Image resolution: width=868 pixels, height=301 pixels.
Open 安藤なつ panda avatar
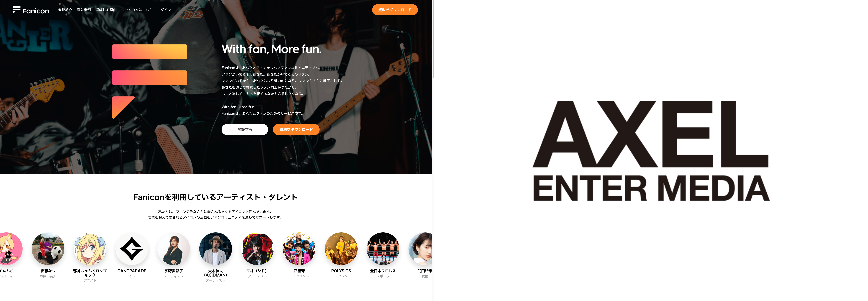pos(48,249)
